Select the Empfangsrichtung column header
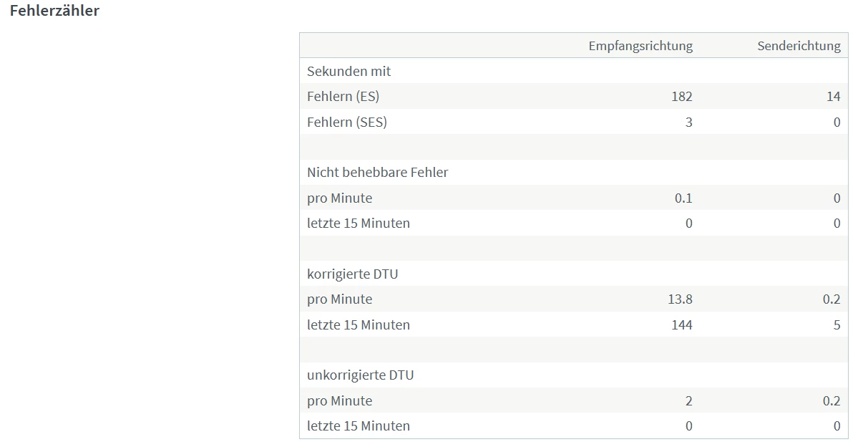The width and height of the screenshot is (868, 447). tap(640, 46)
